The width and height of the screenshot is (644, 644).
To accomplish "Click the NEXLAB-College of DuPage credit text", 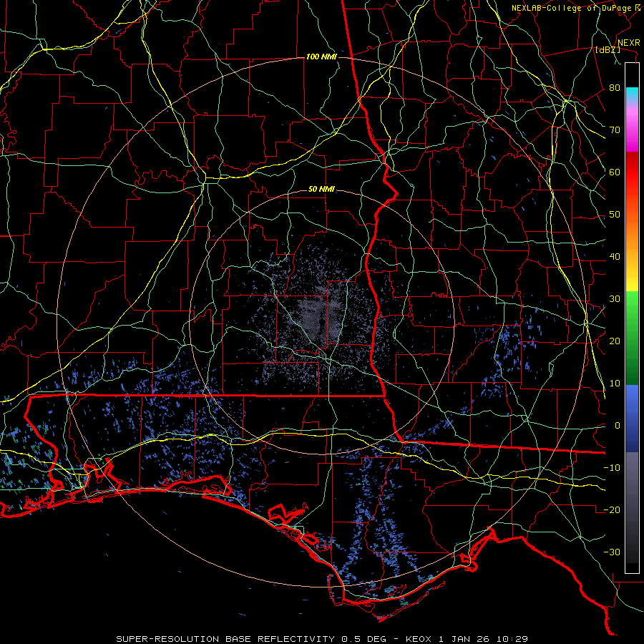I will click(x=571, y=8).
